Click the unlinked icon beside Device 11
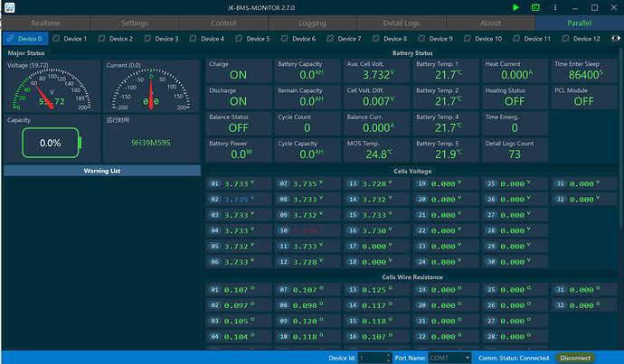Screen dimensions: 624x364 tap(516, 39)
